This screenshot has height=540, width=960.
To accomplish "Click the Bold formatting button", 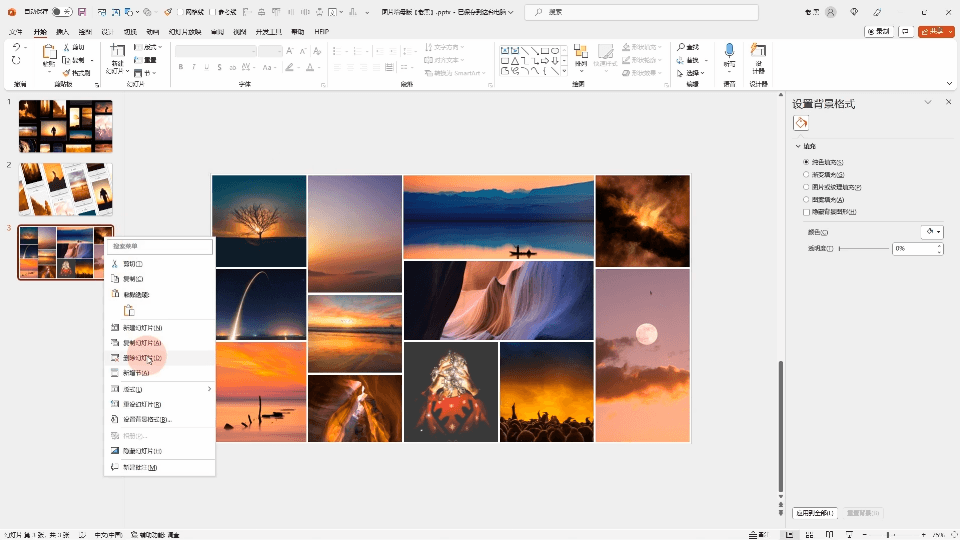I will [x=181, y=67].
